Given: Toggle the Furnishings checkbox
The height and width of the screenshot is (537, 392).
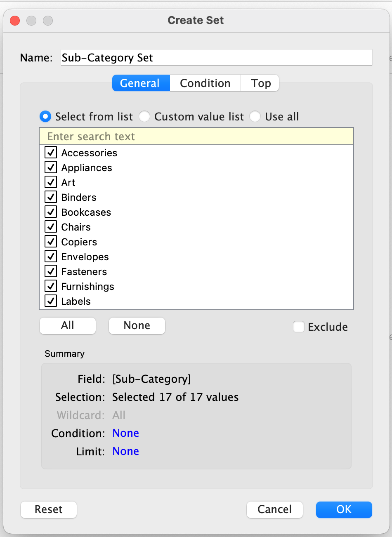Looking at the screenshot, I should 51,286.
